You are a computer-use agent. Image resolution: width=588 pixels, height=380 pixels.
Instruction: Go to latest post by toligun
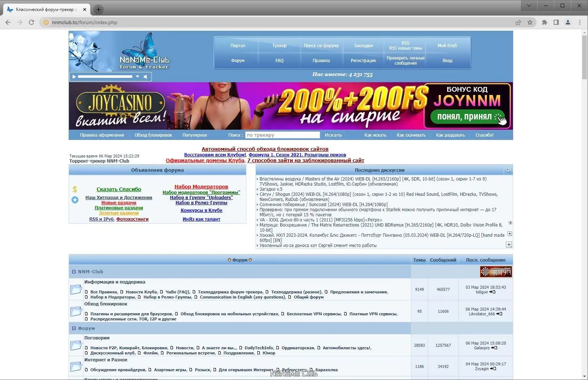pos(492,292)
